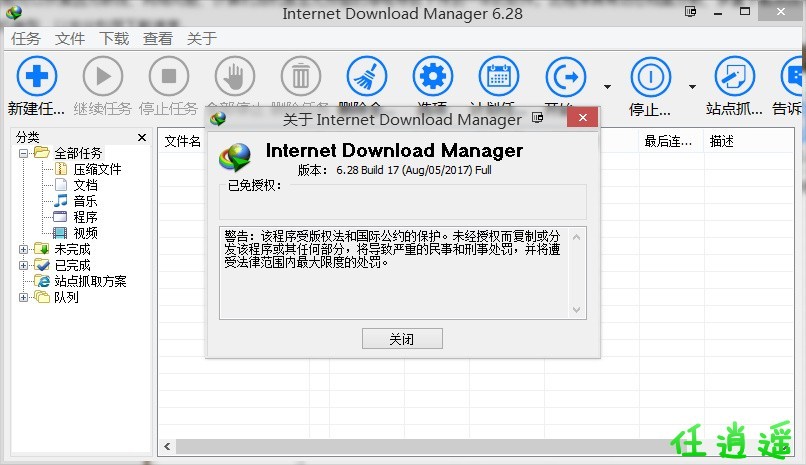Image resolution: width=806 pixels, height=465 pixels.
Task: Select the 程序 category
Action: (85, 217)
